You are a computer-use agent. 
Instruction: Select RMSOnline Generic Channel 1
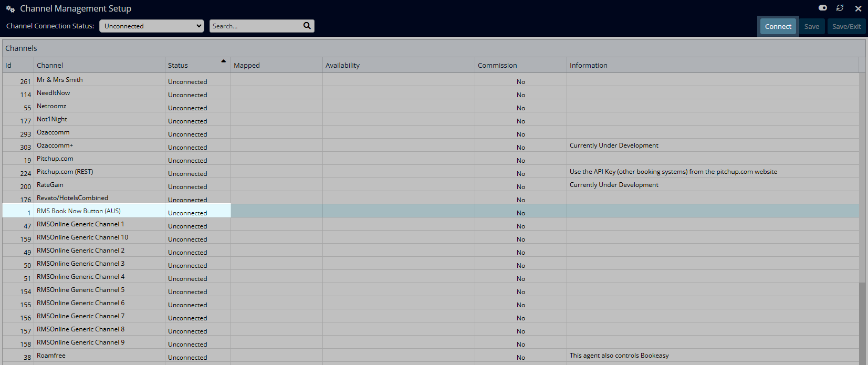coord(80,224)
